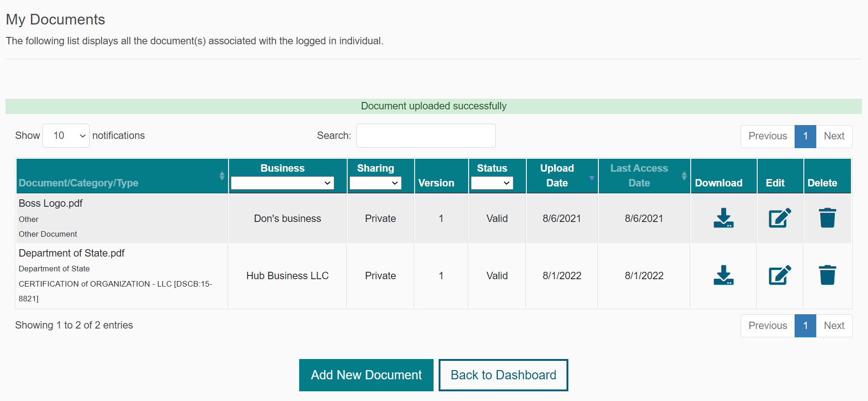Edit the Boss Logo.pdf entry
868x401 pixels.
[780, 218]
